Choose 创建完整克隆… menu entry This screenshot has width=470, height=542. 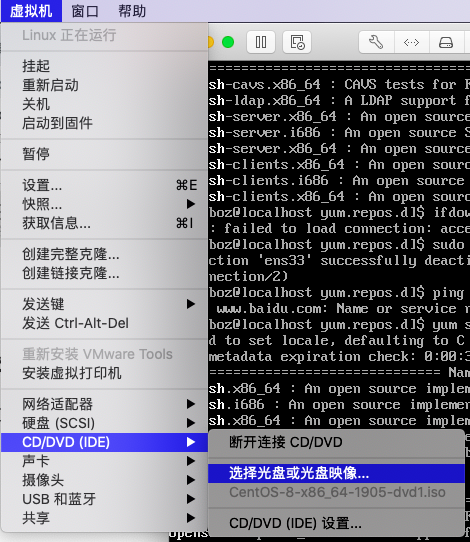click(x=104, y=254)
